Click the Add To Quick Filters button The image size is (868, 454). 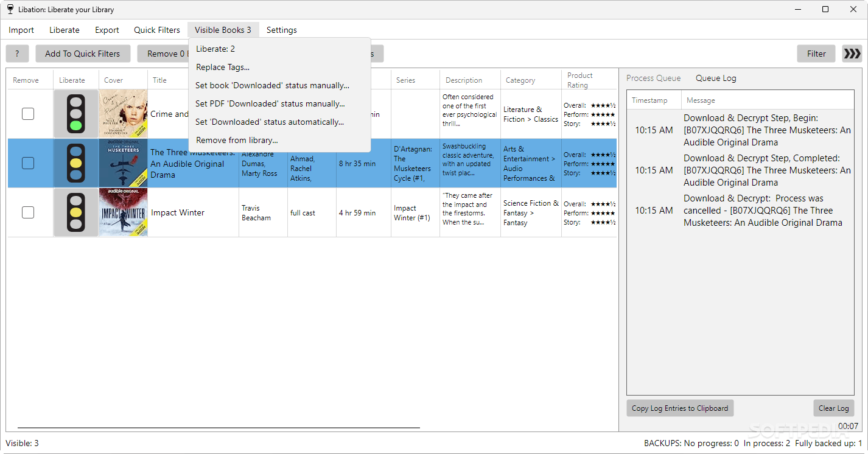(x=83, y=54)
